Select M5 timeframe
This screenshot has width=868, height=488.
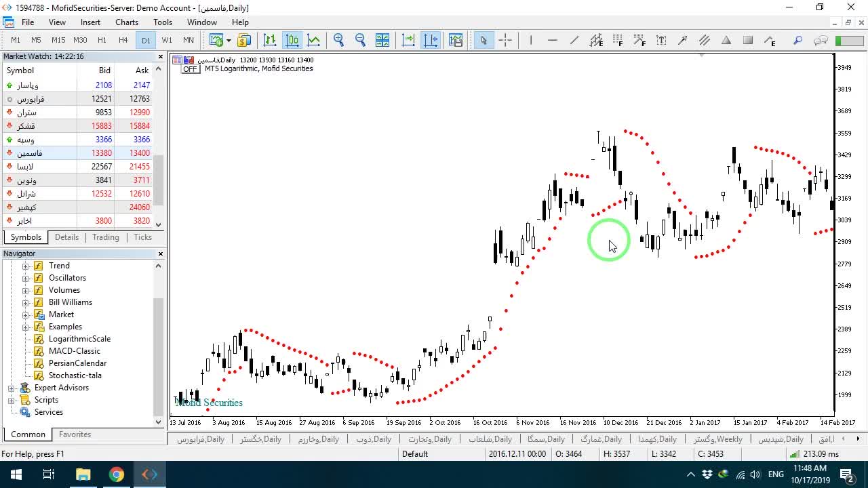pyautogui.click(x=37, y=40)
